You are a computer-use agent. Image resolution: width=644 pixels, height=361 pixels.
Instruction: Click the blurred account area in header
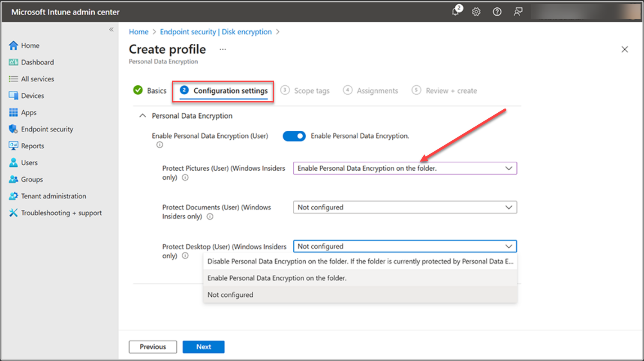click(x=585, y=12)
